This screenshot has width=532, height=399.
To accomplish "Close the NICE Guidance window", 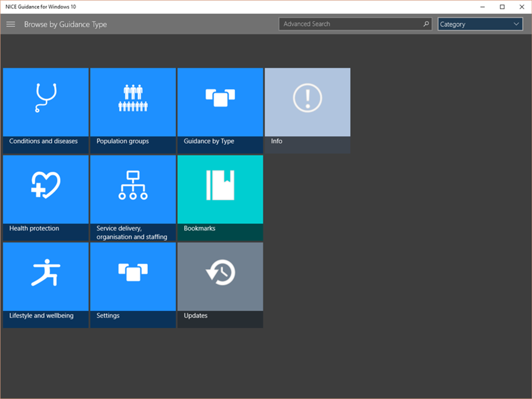I will tap(522, 7).
